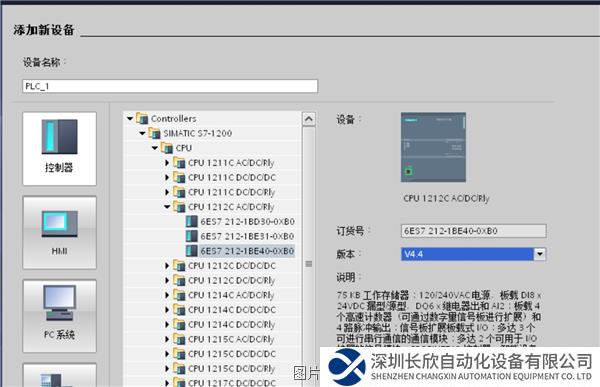Select order number 6ES7 212-1BD30-0XB0 text
This screenshot has width=600, height=387.
tap(247, 222)
